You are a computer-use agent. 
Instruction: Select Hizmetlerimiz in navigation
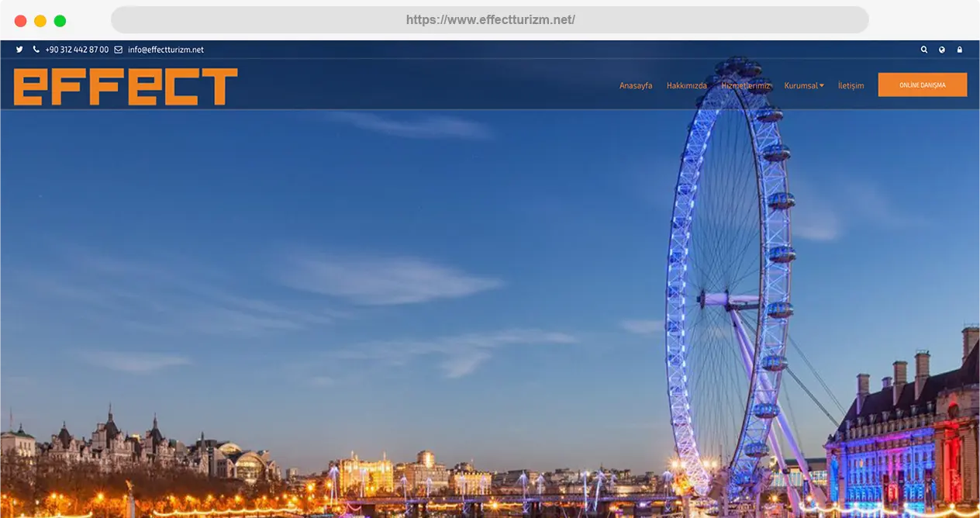click(746, 85)
